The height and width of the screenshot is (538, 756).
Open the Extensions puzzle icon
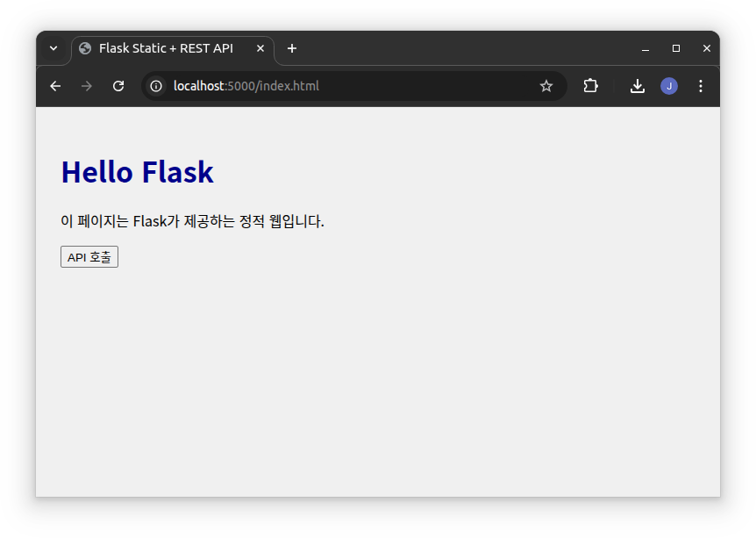tap(590, 86)
